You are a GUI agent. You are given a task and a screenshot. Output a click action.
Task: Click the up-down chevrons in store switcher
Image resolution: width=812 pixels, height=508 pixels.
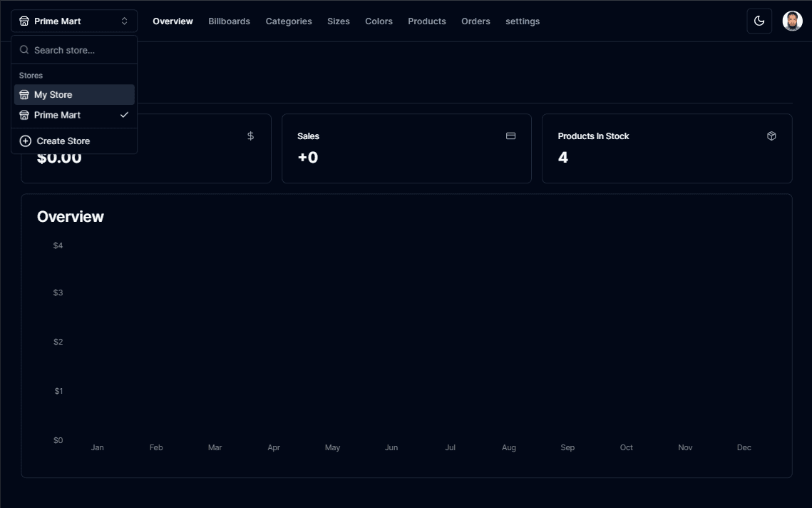pyautogui.click(x=124, y=21)
